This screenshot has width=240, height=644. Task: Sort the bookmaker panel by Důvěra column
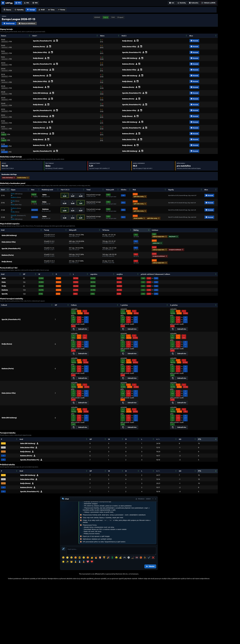tap(126, 190)
